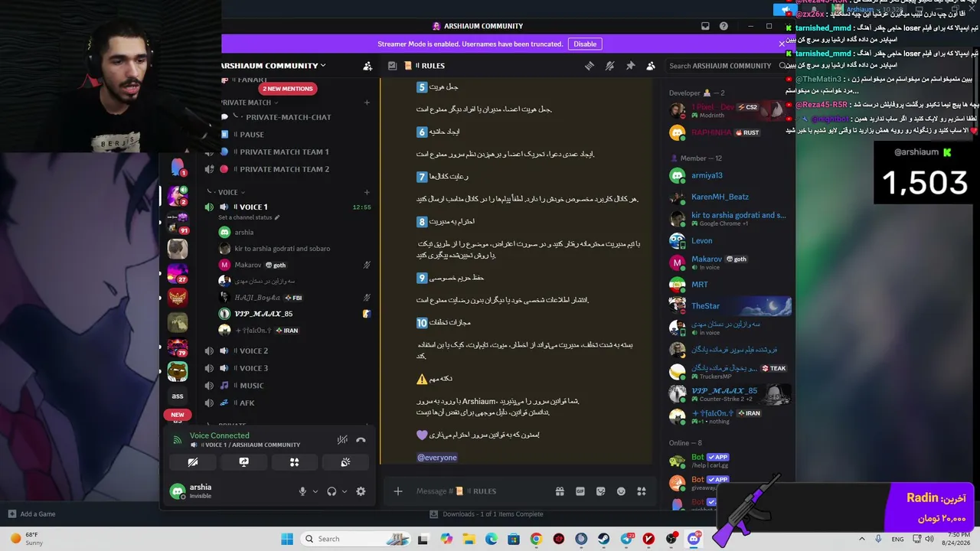Open microphone input options arrow

(315, 491)
